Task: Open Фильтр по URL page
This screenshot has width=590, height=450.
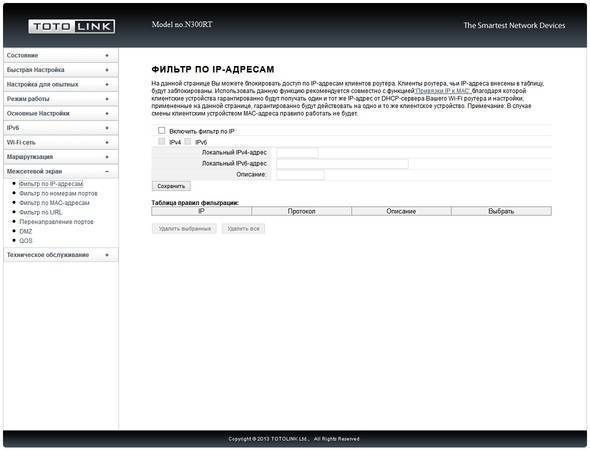Action: (41, 212)
